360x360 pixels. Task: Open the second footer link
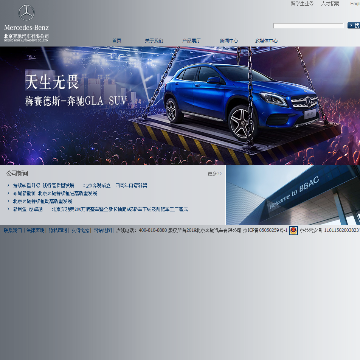35,230
